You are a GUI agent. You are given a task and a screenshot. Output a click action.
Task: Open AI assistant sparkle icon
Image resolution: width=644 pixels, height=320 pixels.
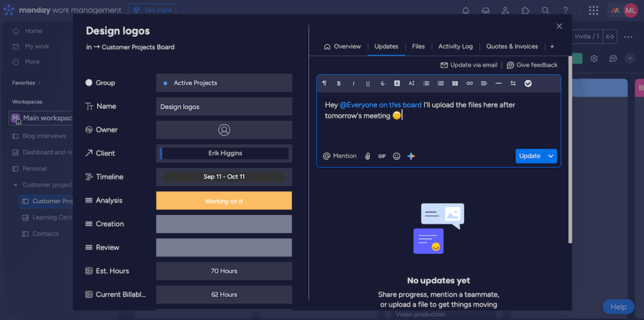[x=411, y=156]
